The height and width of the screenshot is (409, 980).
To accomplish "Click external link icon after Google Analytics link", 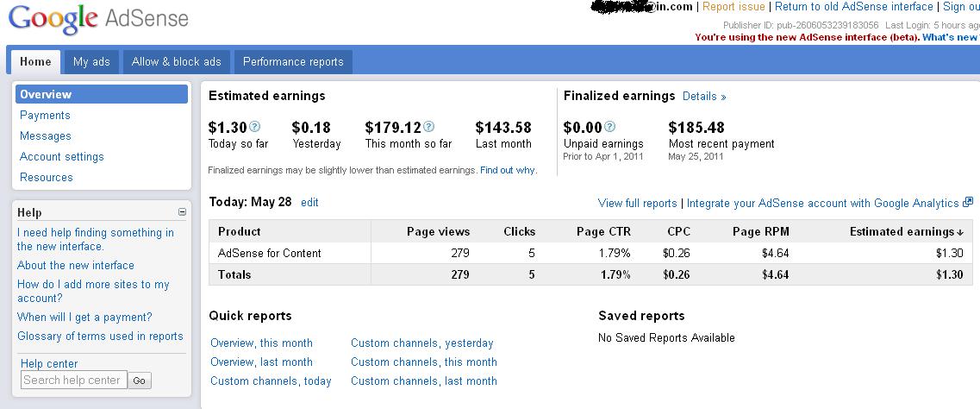I will [x=968, y=203].
